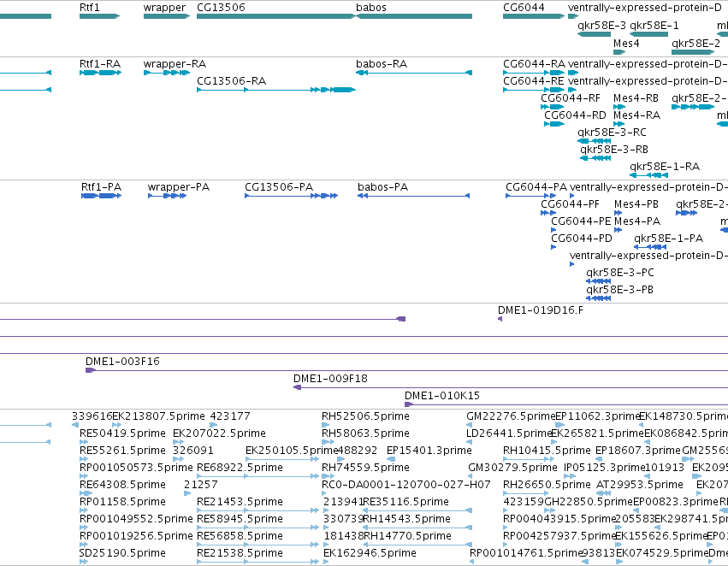Click the CG6044-PD protein
Viewport: 728px width, 566px height.
tap(553, 247)
